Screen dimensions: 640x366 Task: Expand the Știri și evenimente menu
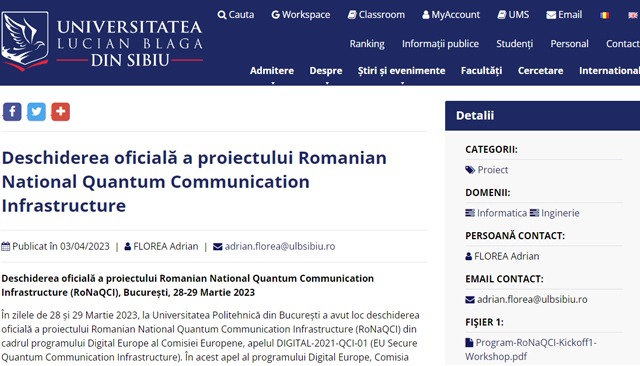click(x=402, y=71)
